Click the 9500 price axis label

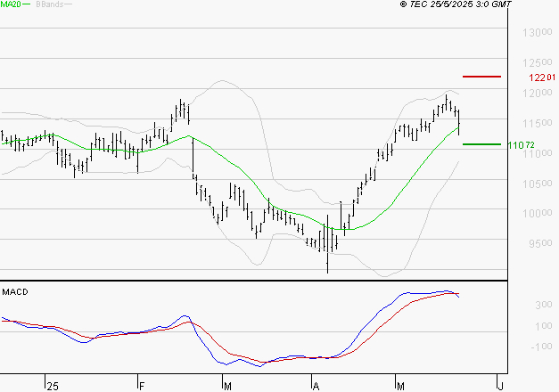(x=540, y=244)
